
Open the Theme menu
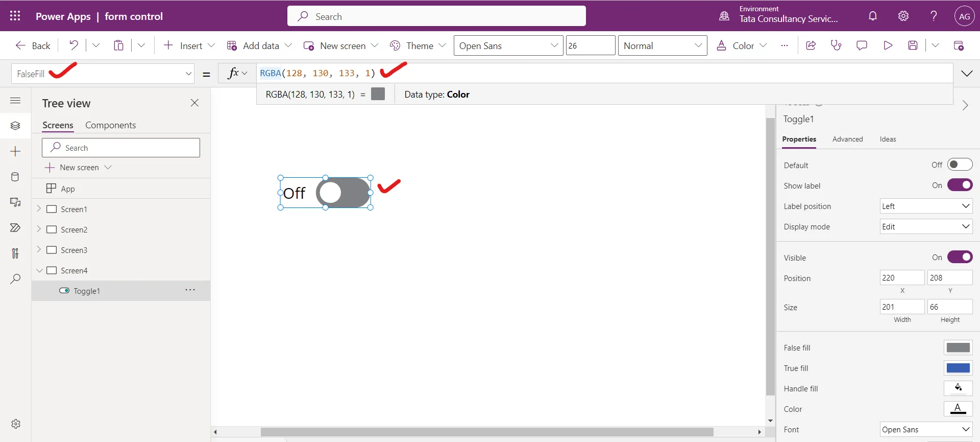[x=418, y=45]
